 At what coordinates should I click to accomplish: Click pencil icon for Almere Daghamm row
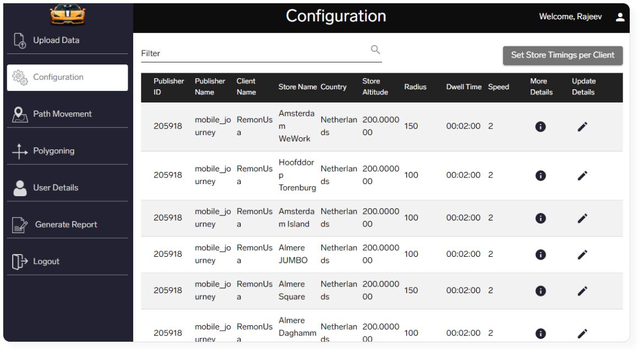tap(582, 333)
